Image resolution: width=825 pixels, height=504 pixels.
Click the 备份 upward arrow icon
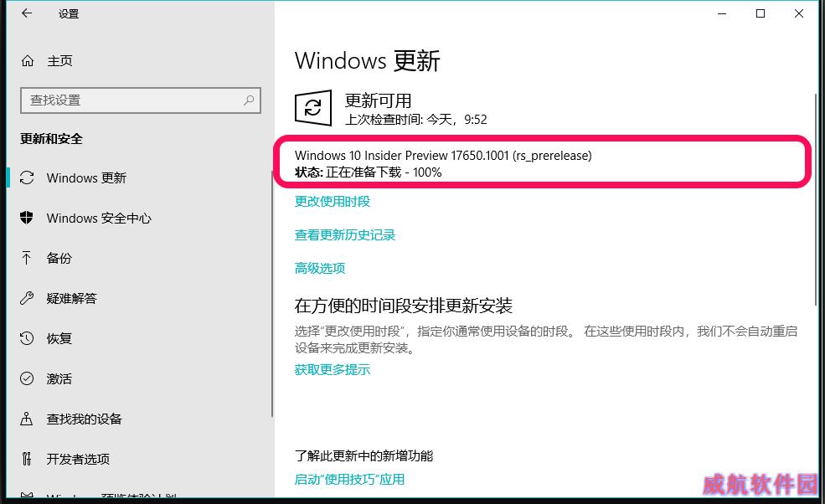26,258
